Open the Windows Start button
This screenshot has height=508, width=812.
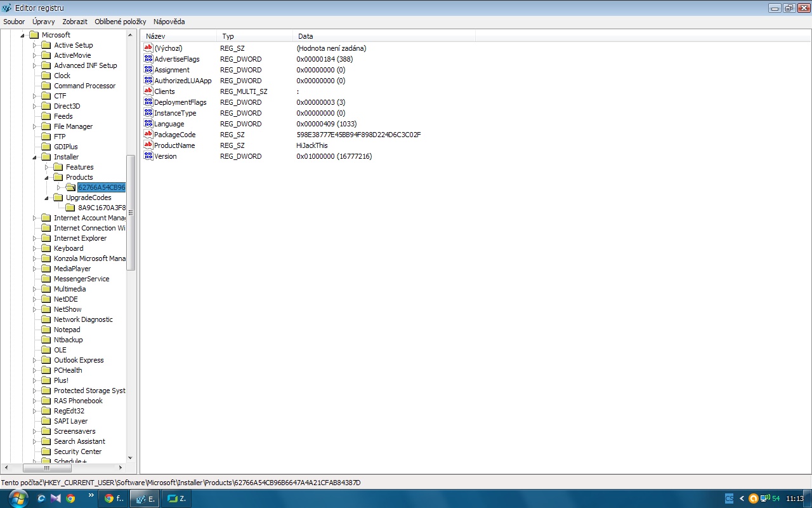pyautogui.click(x=18, y=498)
